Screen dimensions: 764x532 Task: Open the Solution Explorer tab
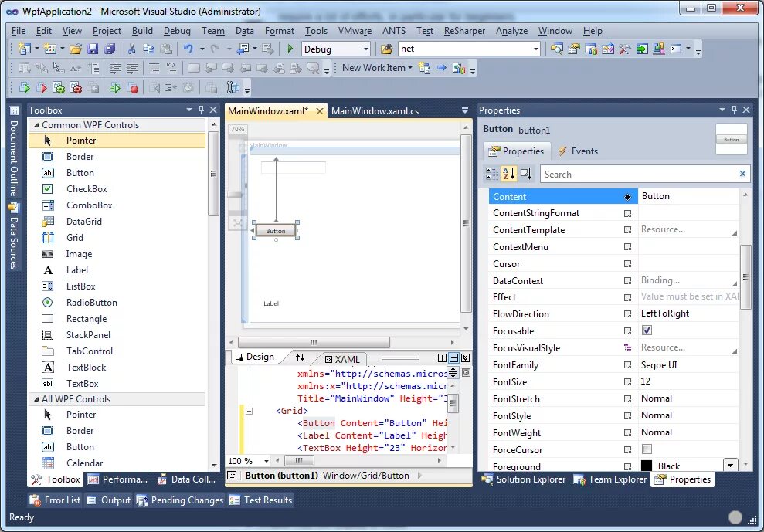[x=524, y=479]
